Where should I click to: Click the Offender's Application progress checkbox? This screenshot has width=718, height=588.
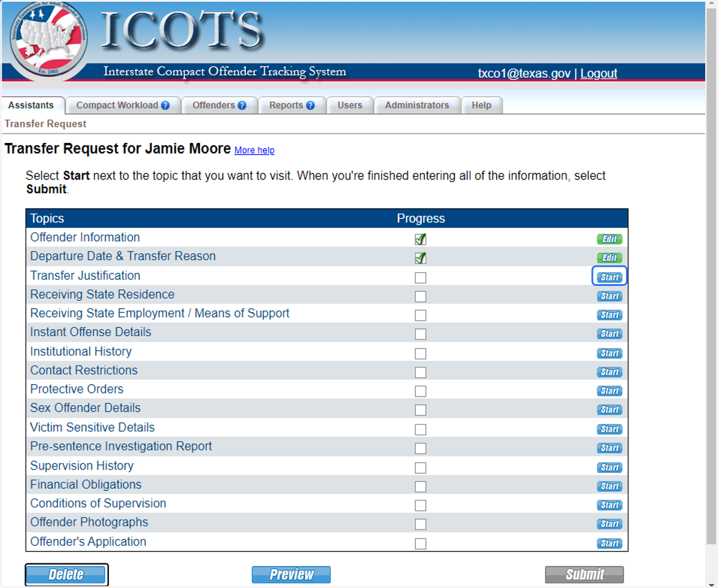[x=421, y=544]
